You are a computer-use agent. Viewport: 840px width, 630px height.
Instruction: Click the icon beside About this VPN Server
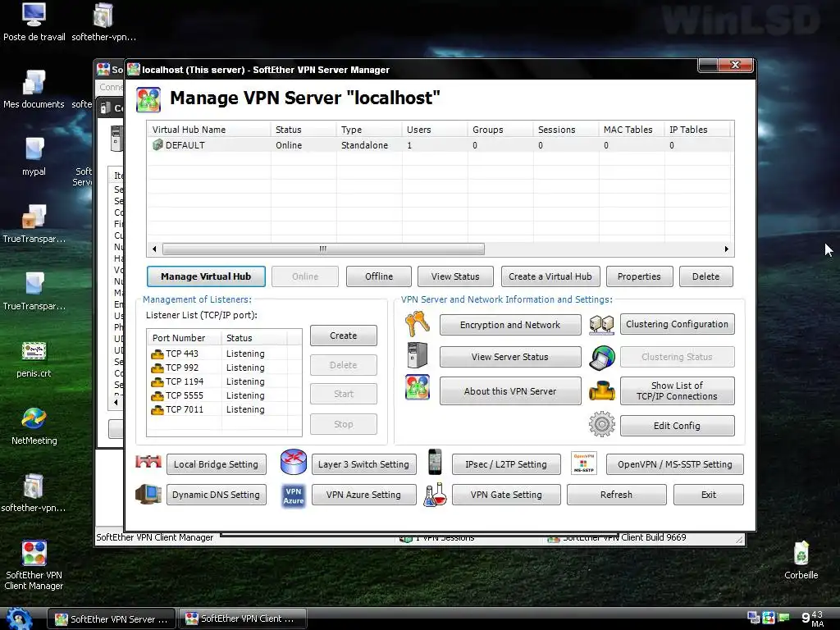click(x=418, y=387)
